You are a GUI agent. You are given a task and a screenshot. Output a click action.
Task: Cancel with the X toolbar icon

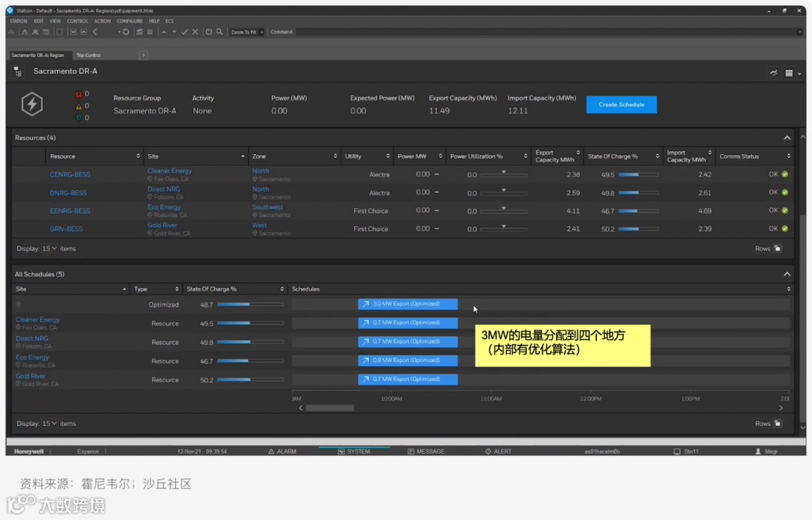(195, 32)
